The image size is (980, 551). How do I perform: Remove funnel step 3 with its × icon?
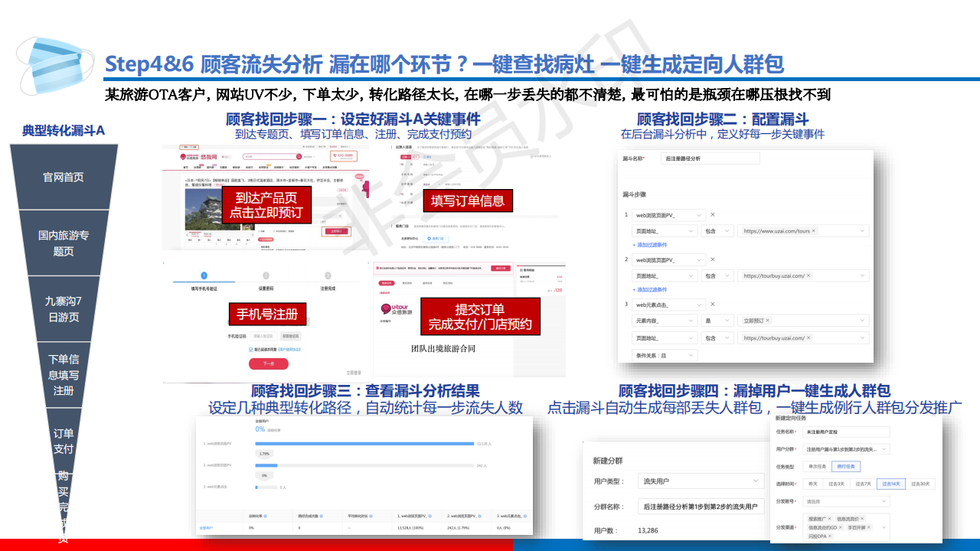(x=712, y=304)
